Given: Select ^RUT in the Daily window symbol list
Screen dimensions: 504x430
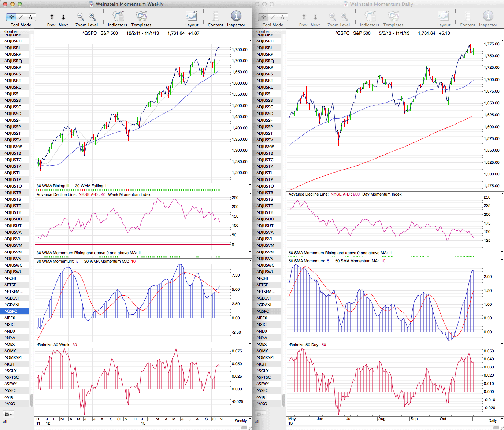Looking at the screenshot, I should pos(262,364).
